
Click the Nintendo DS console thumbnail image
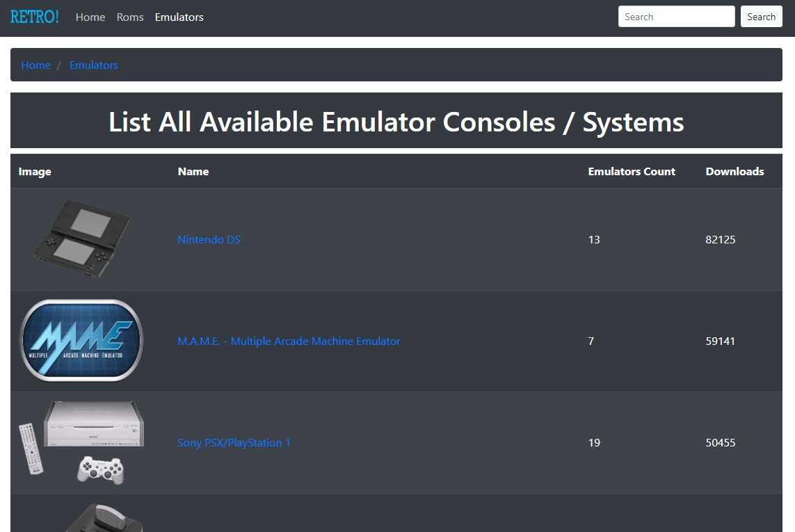point(81,239)
